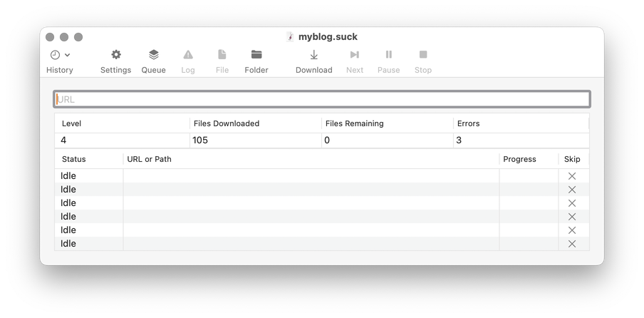644x318 pixels.
Task: Open the Log warning icon
Action: 188,55
